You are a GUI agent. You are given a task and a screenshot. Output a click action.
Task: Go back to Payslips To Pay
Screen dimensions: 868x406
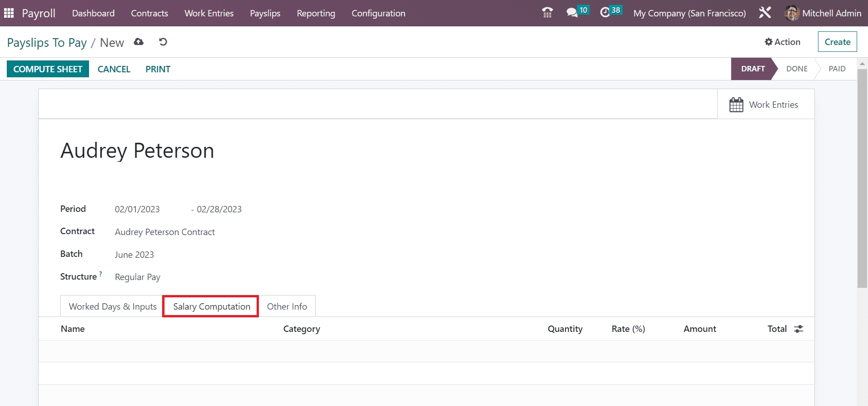[47, 43]
